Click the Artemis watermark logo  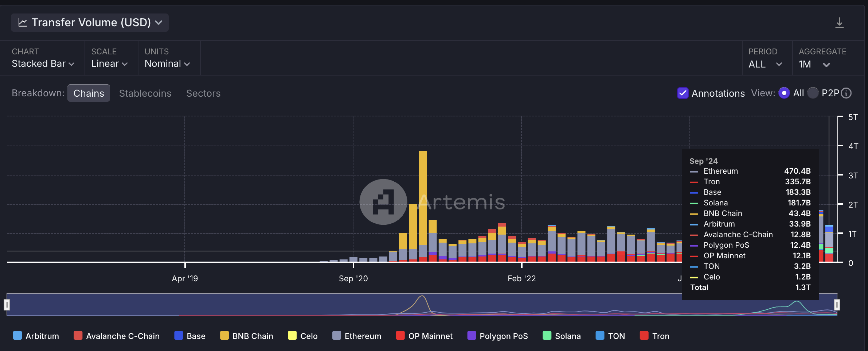pos(383,202)
